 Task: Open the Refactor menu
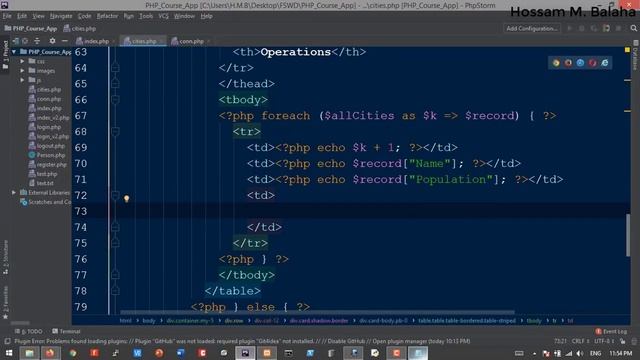point(107,16)
